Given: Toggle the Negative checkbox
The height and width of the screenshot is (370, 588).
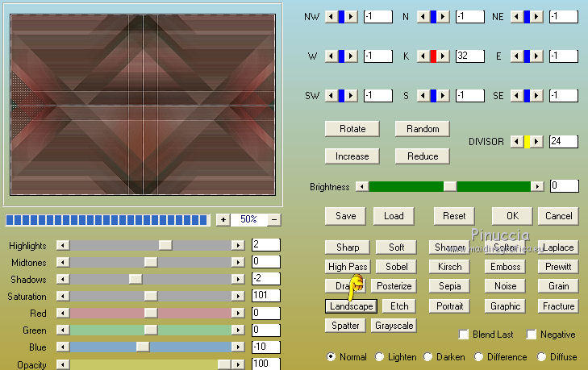Looking at the screenshot, I should 532,335.
